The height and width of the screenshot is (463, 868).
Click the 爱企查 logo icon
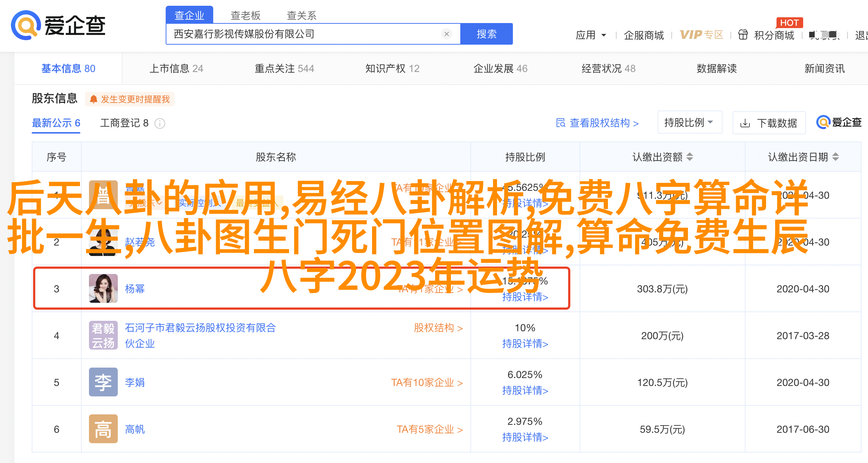pyautogui.click(x=25, y=25)
